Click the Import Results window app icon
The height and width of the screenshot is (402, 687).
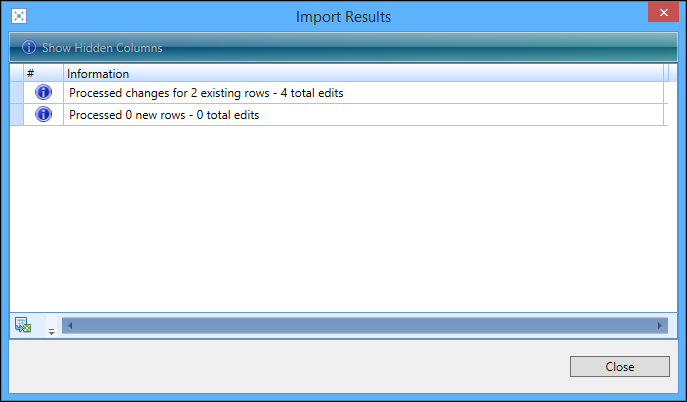point(19,16)
